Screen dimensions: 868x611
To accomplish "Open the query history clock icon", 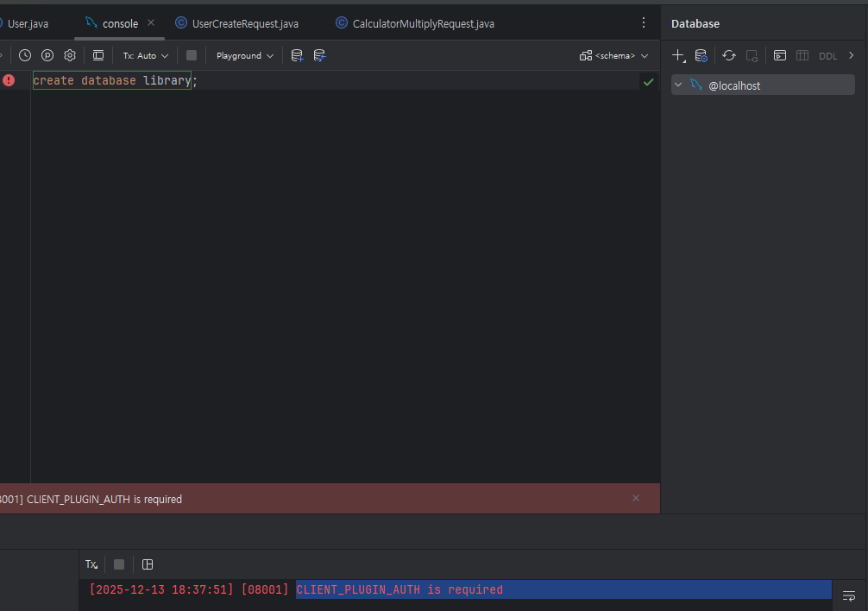I will (25, 55).
